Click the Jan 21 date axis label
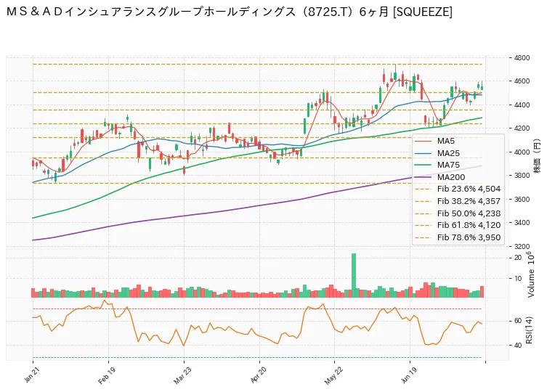Screen dimensions: 547x392 [32, 376]
